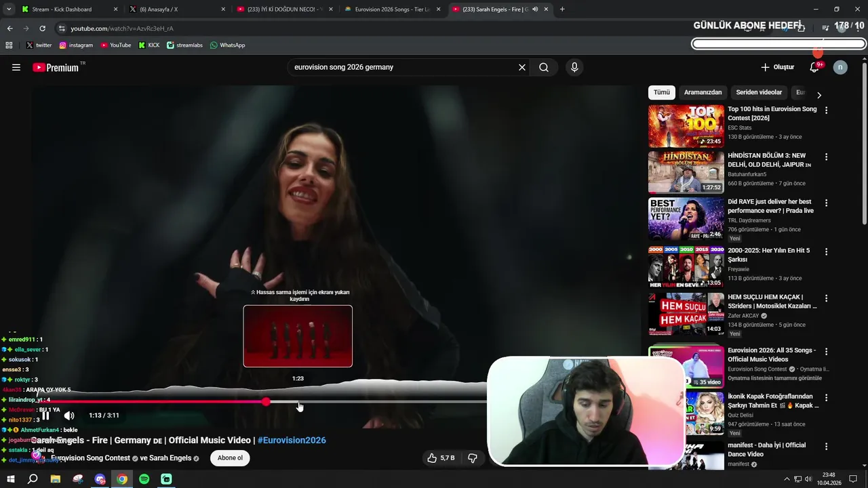This screenshot has height=488, width=868.
Task: Pause the video with the pause button
Action: click(45, 415)
